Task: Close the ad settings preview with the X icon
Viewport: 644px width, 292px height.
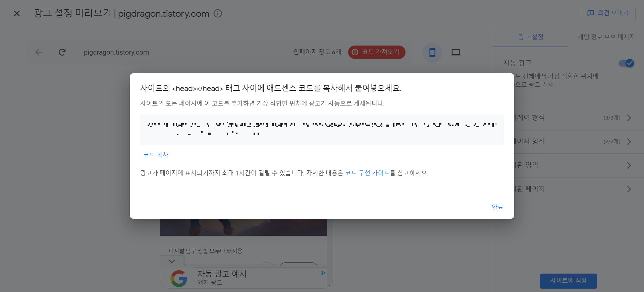Action: [17, 13]
